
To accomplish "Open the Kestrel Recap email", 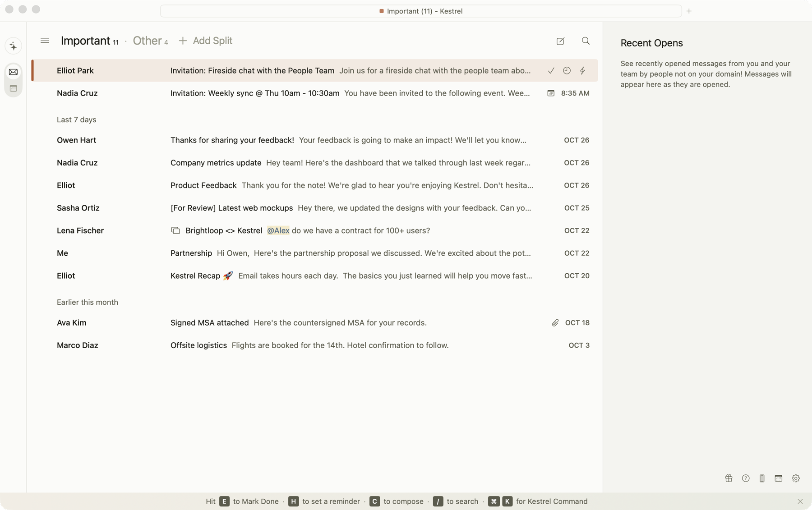I will point(315,276).
